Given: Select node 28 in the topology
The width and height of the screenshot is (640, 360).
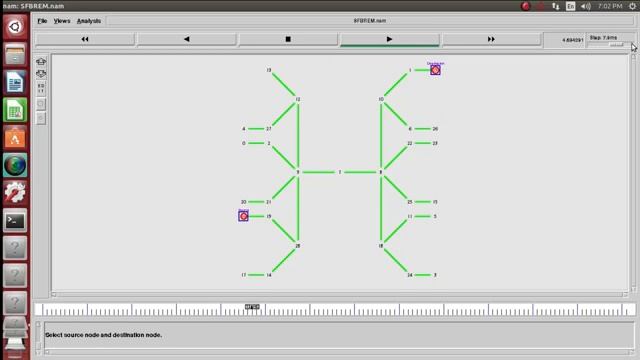Looking at the screenshot, I should (x=298, y=246).
